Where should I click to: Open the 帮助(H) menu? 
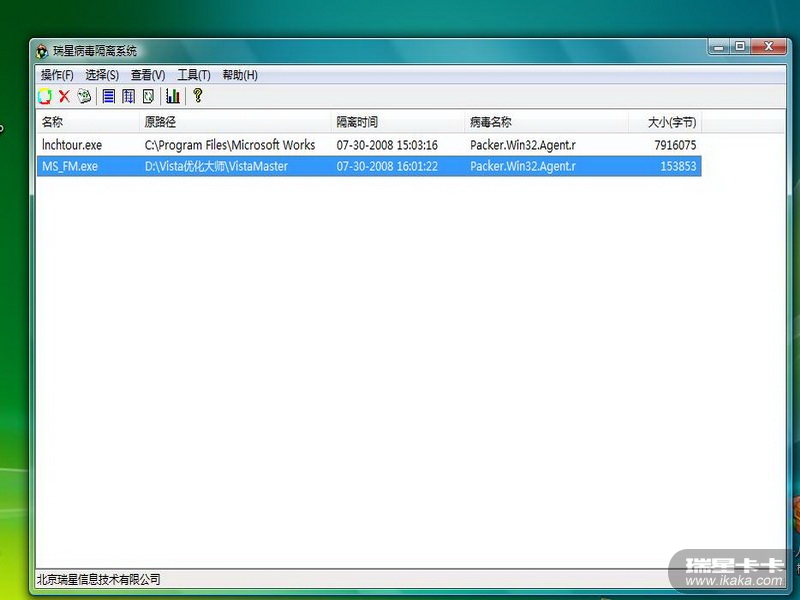click(x=240, y=75)
